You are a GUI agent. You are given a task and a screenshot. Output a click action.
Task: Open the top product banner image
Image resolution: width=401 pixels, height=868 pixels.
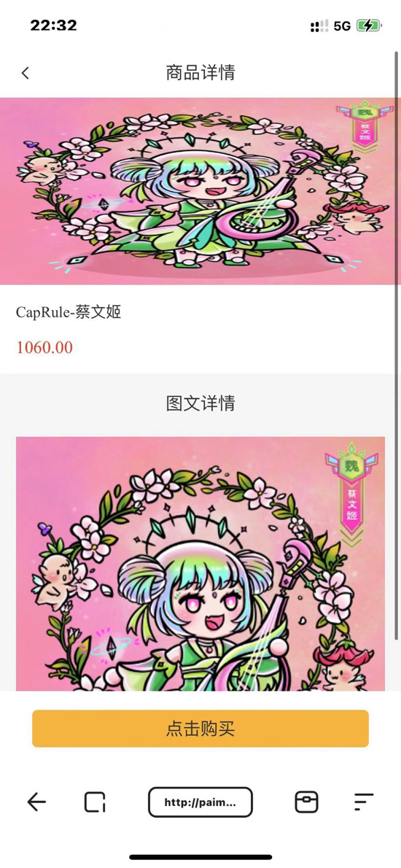pos(200,191)
